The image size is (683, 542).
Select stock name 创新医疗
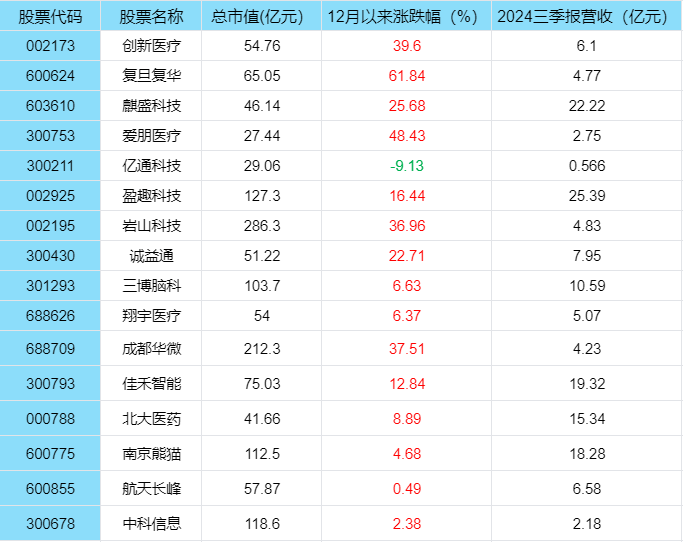pyautogui.click(x=151, y=46)
